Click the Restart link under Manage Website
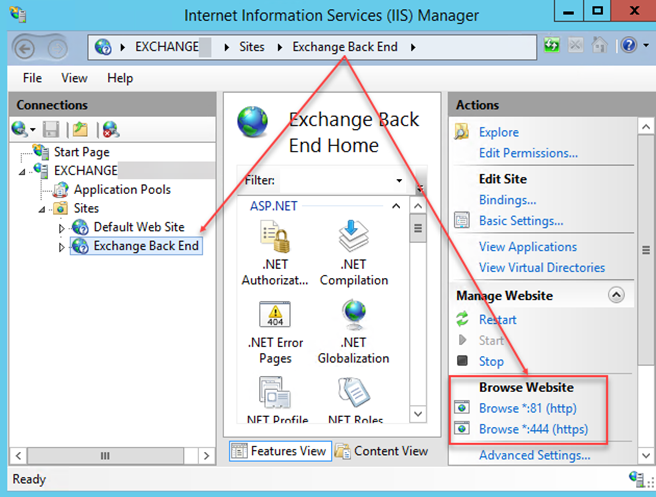This screenshot has width=656, height=497. (497, 319)
